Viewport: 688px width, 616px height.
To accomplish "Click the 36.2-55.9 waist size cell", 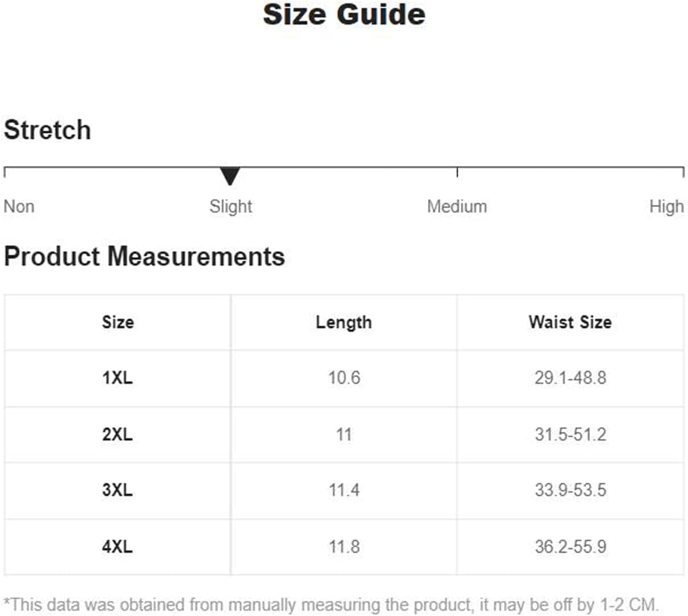I will click(570, 547).
